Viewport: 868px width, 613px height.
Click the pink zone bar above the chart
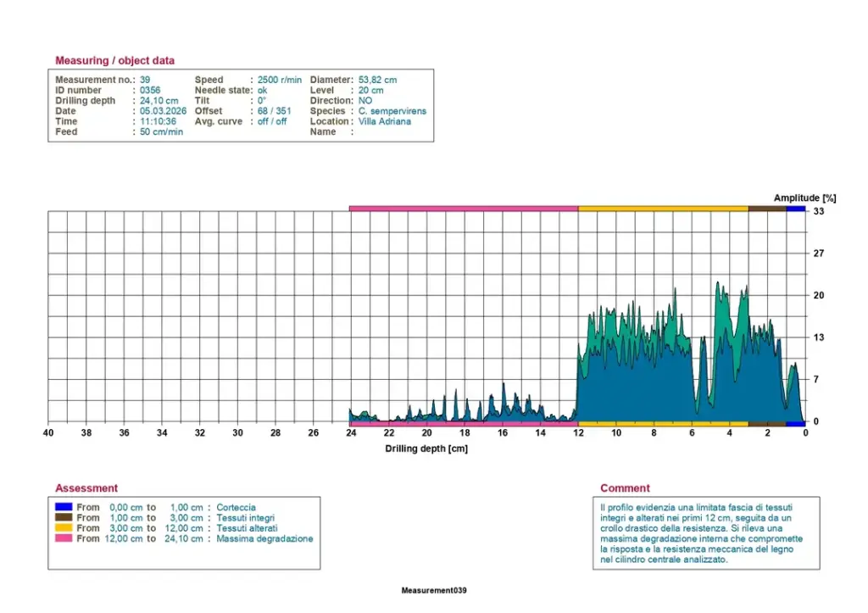click(464, 209)
